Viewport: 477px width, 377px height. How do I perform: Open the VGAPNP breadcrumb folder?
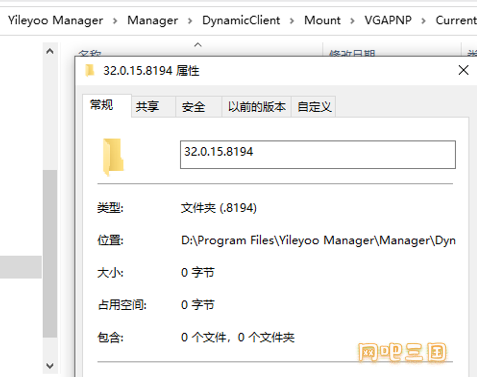click(388, 20)
